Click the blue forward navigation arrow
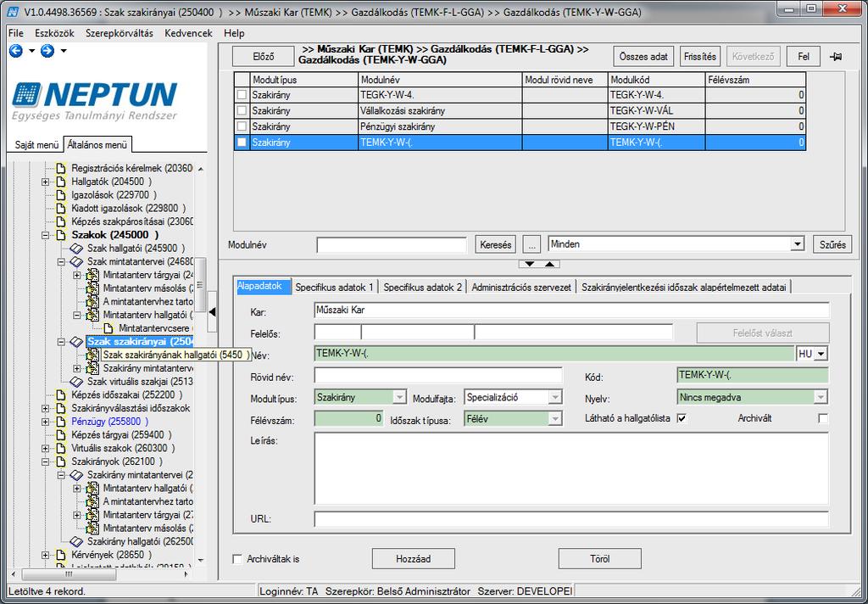Viewport: 868px width, 604px height. coord(47,51)
